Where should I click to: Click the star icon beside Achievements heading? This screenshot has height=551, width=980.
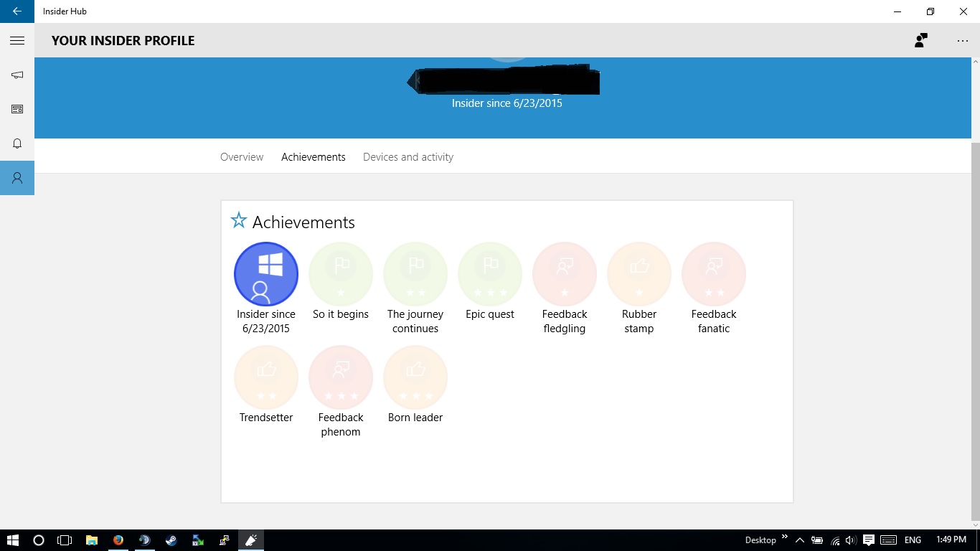tap(238, 220)
